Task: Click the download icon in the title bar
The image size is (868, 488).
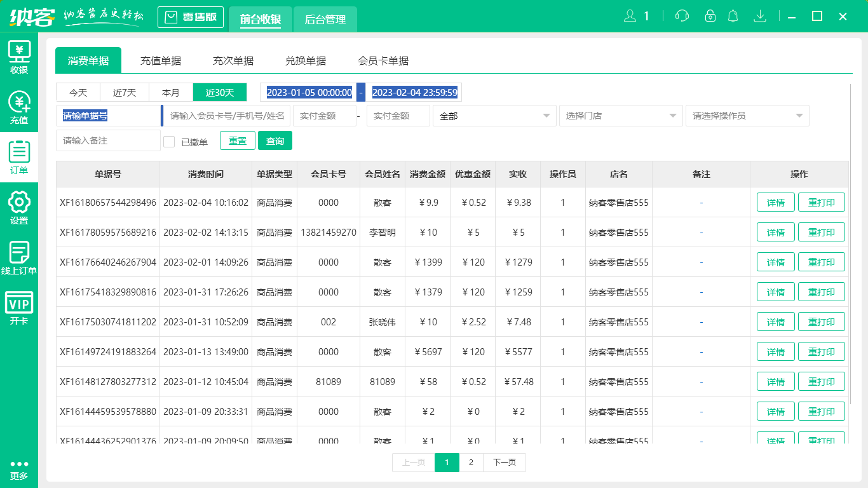Action: point(760,16)
